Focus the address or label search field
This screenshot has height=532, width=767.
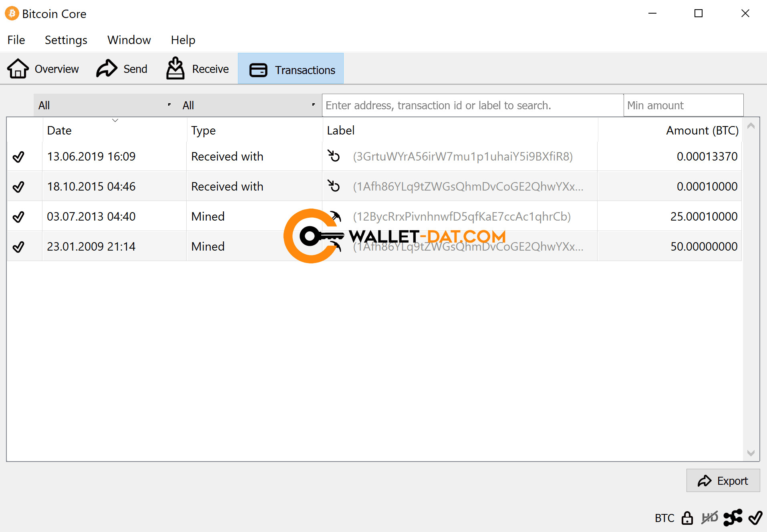point(473,105)
